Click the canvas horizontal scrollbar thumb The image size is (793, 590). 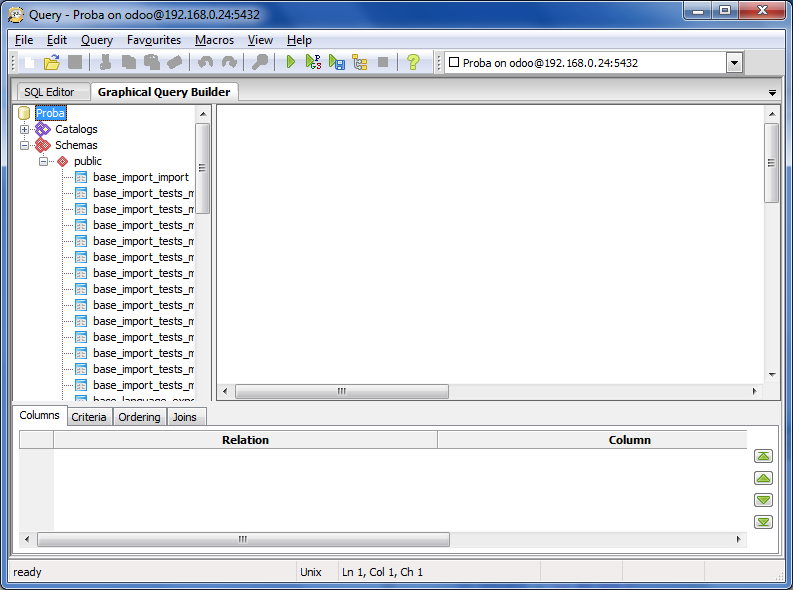point(342,391)
